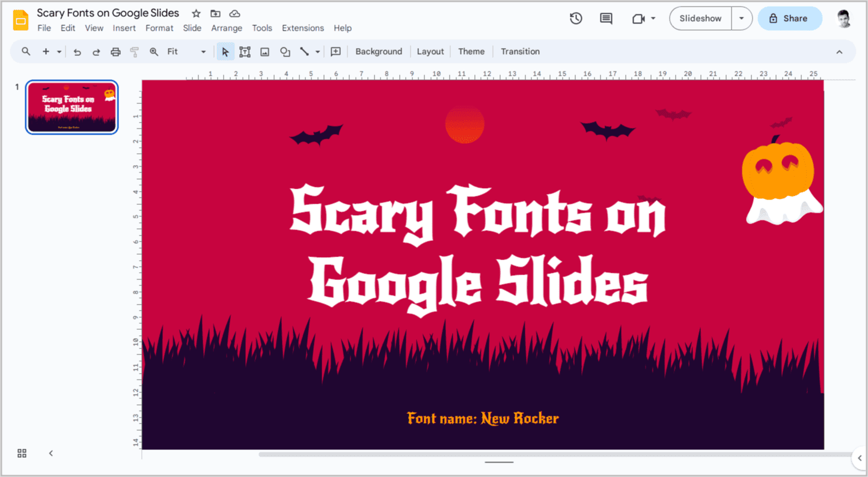Screen dimensions: 868x477
Task: Star the presentation
Action: click(196, 13)
